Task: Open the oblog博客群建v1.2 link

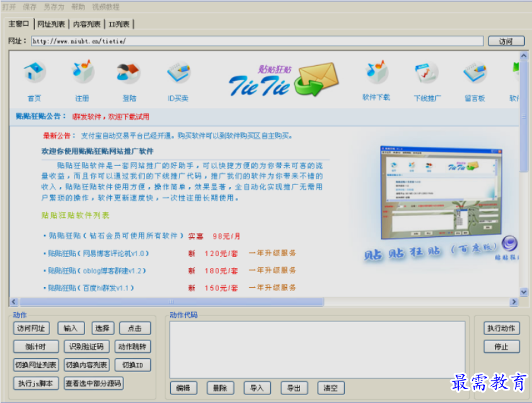Action: tap(97, 271)
